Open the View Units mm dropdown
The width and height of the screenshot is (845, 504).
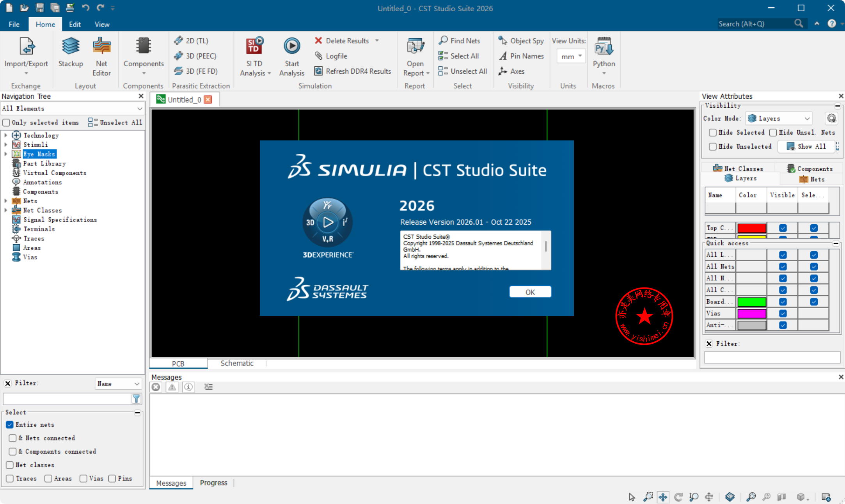(x=571, y=57)
